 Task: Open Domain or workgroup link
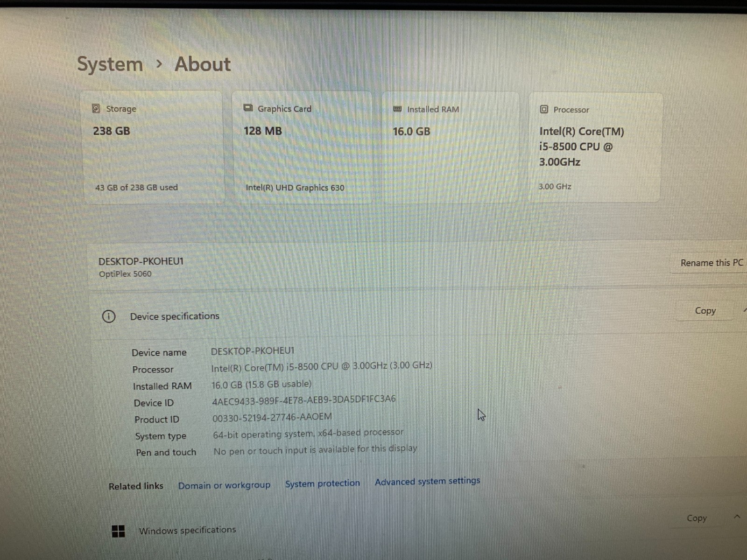click(224, 485)
